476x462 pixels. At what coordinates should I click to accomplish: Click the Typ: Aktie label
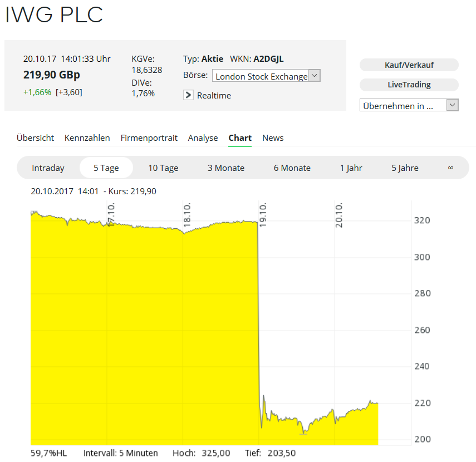click(x=203, y=59)
